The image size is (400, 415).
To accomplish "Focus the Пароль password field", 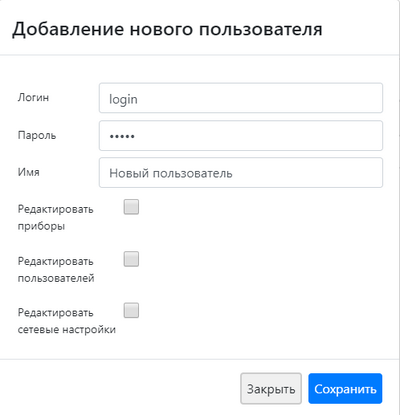I will click(x=241, y=136).
